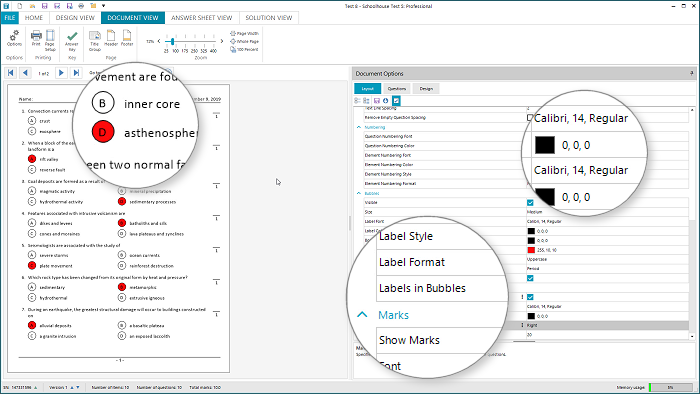Select bubble C for reverse fault

32,170
